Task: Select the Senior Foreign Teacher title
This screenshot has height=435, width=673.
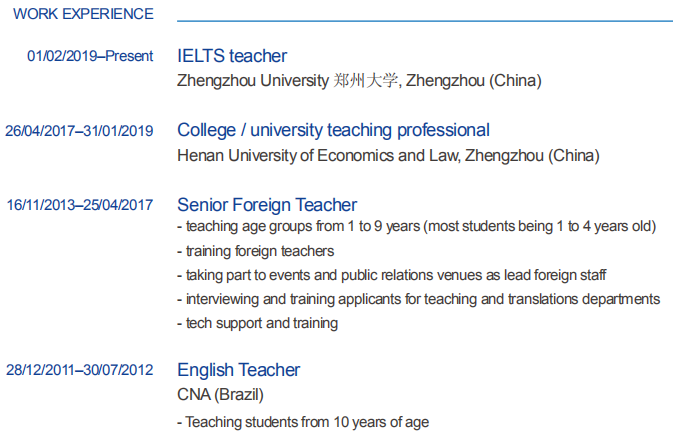Action: tap(267, 205)
